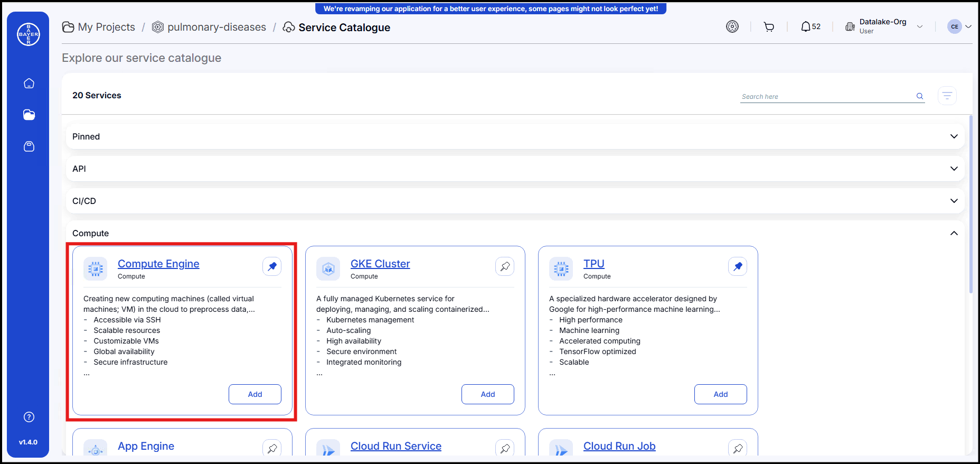This screenshot has width=980, height=464.
Task: Pin the App Engine service
Action: [x=272, y=448]
